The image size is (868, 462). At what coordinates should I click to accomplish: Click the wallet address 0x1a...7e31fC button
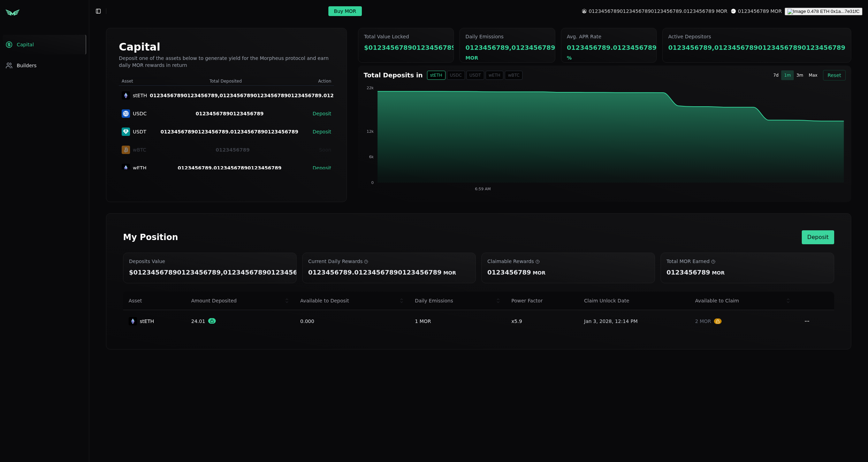click(x=823, y=11)
